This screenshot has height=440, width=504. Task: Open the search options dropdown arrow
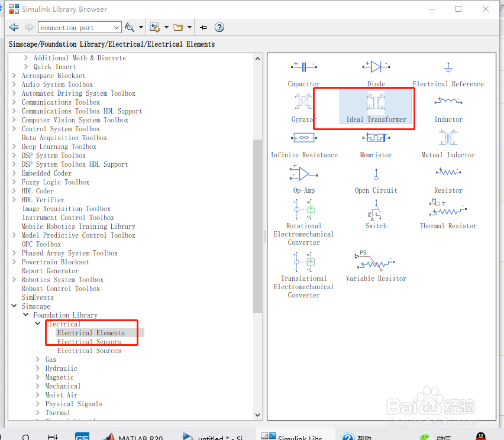click(x=141, y=27)
